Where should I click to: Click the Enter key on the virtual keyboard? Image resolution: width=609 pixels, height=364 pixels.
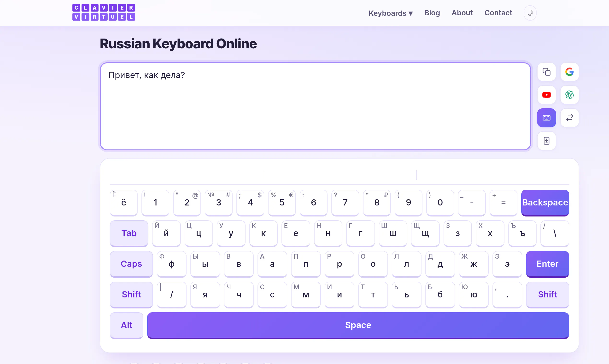tap(547, 264)
